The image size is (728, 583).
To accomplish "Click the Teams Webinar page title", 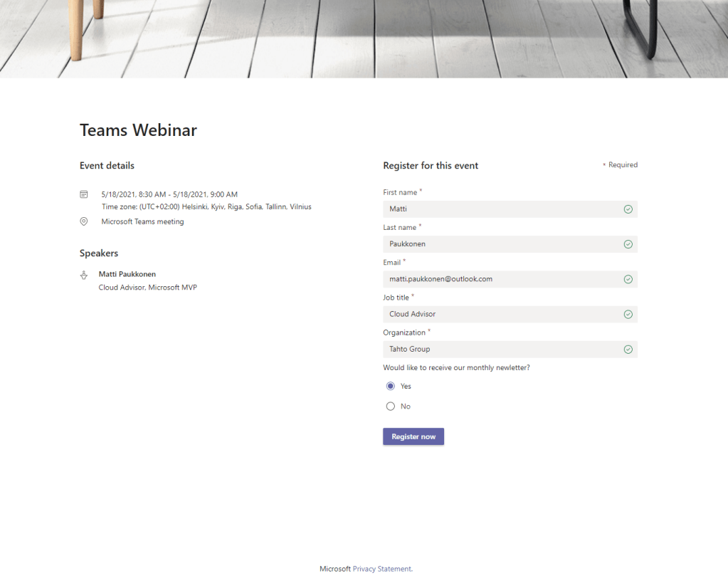I will pyautogui.click(x=138, y=130).
